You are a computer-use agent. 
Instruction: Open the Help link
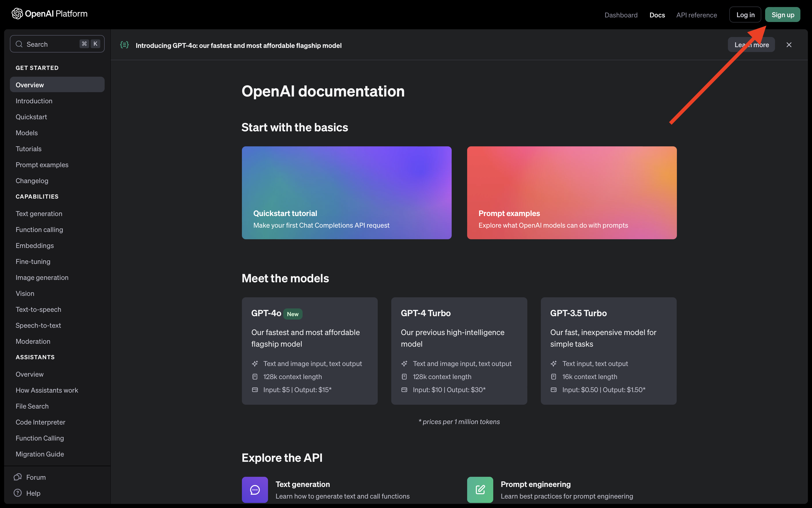click(33, 493)
